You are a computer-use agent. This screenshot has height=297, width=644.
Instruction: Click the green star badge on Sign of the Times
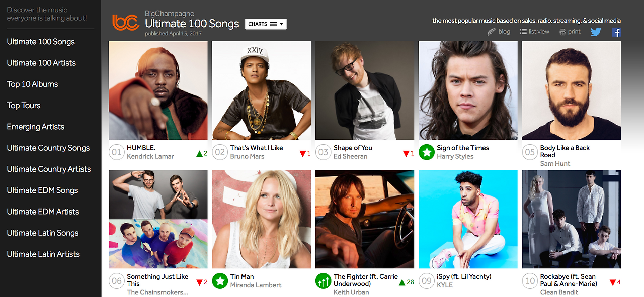427,152
